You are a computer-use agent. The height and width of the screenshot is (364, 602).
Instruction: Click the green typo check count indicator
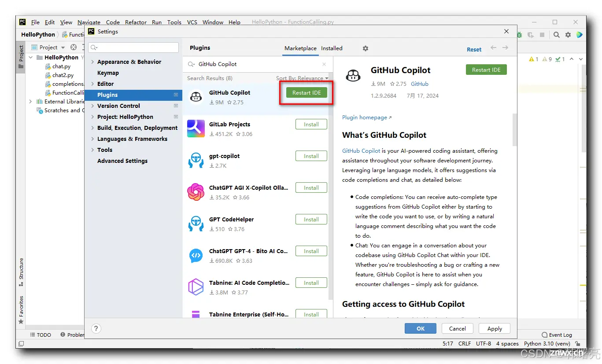[x=560, y=59]
